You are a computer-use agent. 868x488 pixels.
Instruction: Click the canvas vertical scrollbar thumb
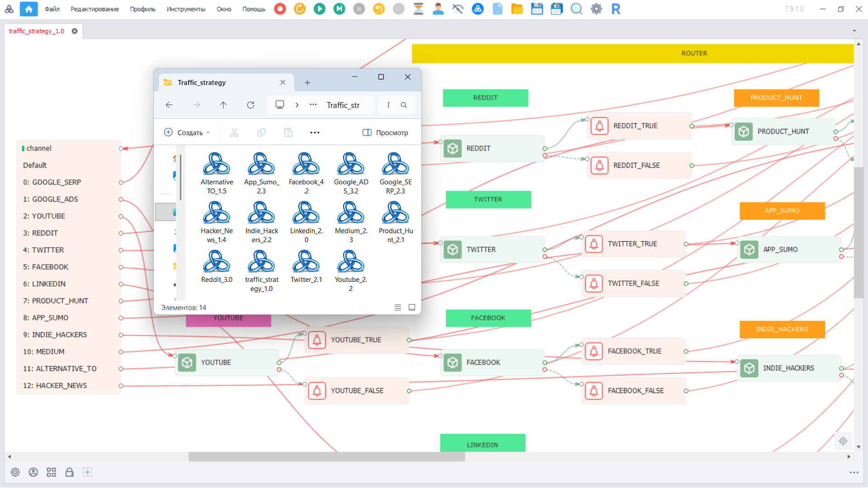pos(859,233)
